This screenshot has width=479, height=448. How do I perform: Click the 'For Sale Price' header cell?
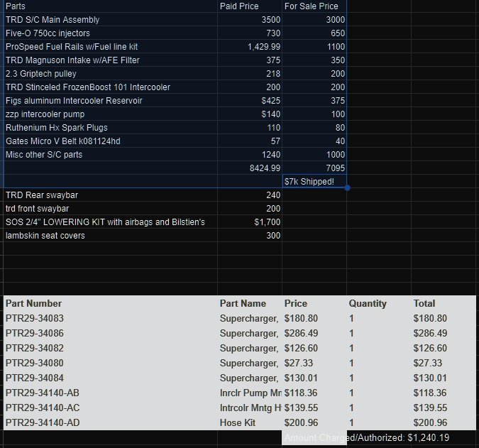click(314, 6)
